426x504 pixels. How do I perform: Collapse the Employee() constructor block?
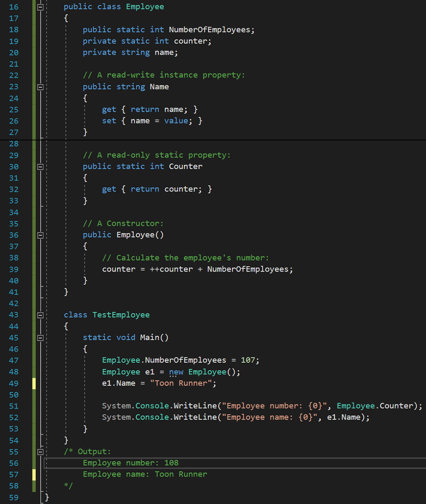tap(40, 235)
